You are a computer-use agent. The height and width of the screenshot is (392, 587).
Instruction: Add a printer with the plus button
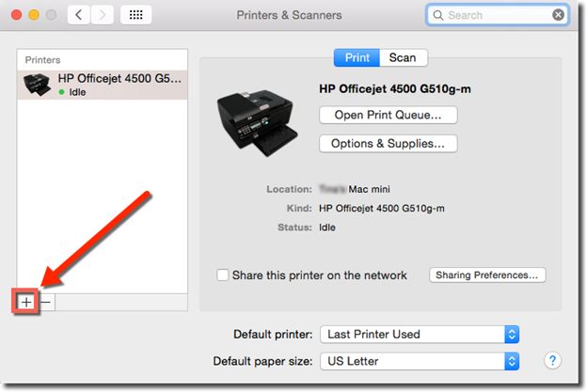(26, 302)
